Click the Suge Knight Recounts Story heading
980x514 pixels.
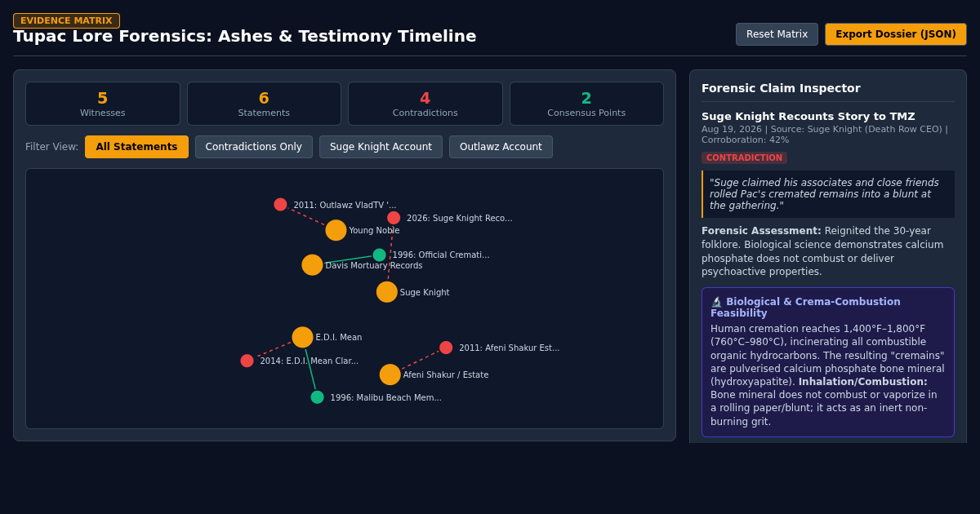point(808,117)
